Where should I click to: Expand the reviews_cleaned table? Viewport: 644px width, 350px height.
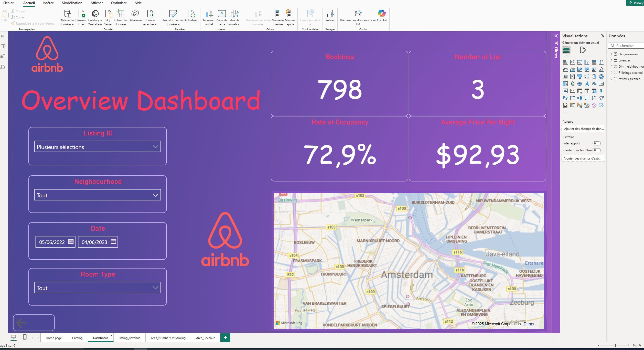(x=611, y=79)
